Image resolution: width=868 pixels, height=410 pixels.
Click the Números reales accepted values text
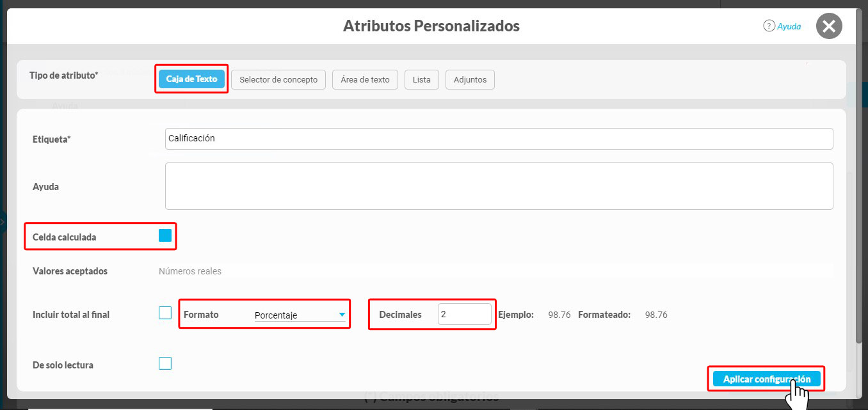(x=190, y=271)
